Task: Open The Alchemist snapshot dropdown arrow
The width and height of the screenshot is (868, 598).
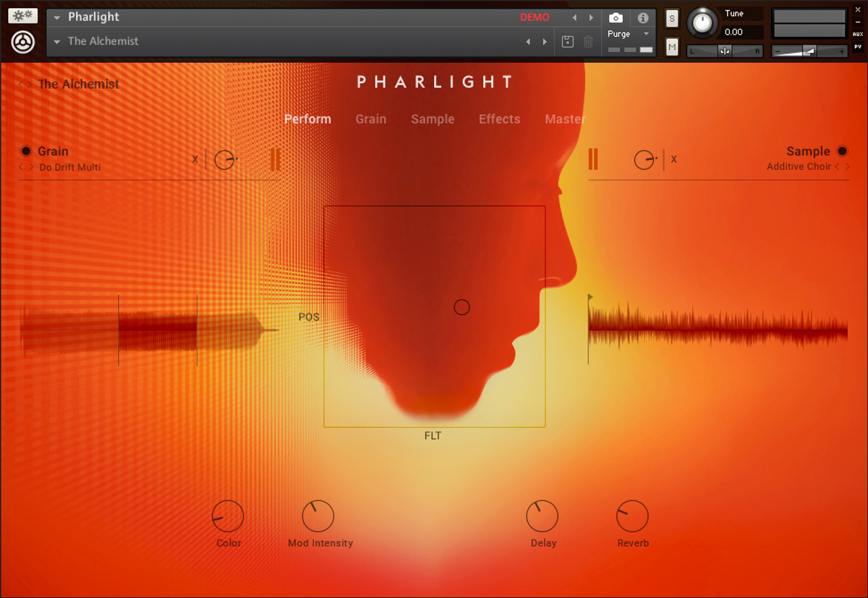Action: [x=57, y=42]
